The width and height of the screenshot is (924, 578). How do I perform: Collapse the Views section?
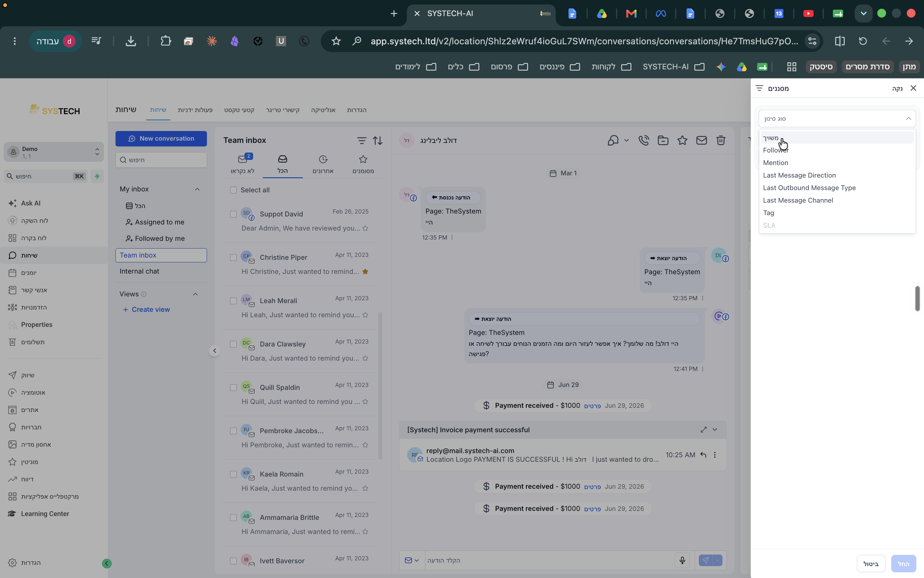[x=195, y=294]
